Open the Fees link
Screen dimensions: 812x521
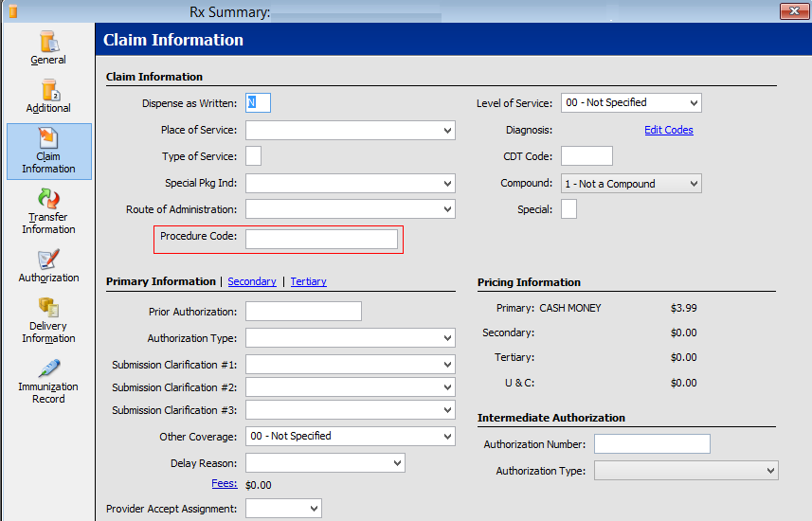[x=225, y=484]
